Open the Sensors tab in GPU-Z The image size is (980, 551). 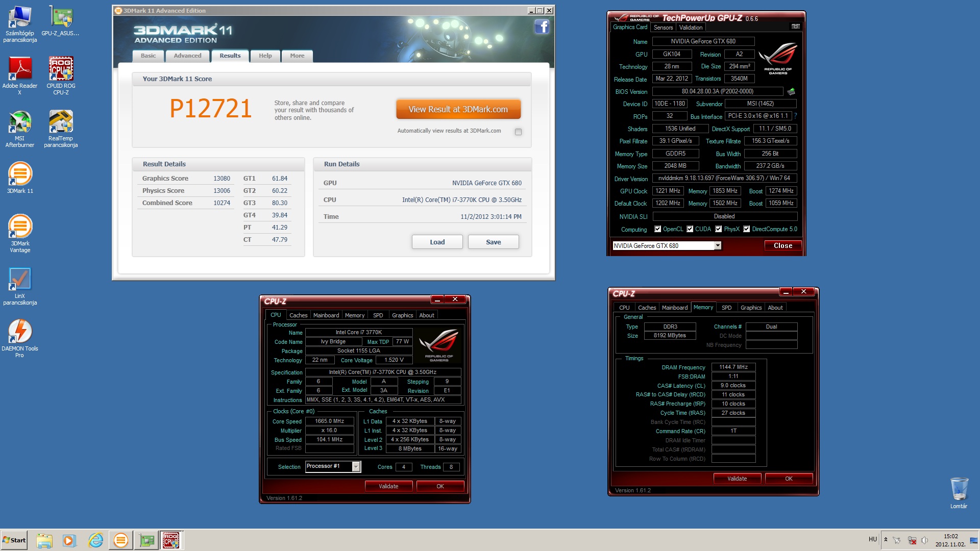pyautogui.click(x=663, y=28)
